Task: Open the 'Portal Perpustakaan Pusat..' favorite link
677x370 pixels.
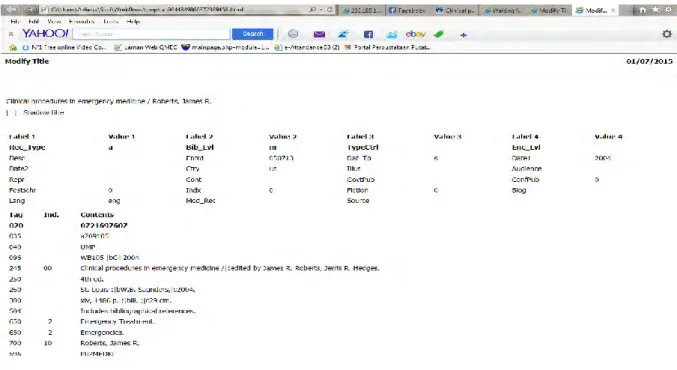Action: tap(387, 47)
